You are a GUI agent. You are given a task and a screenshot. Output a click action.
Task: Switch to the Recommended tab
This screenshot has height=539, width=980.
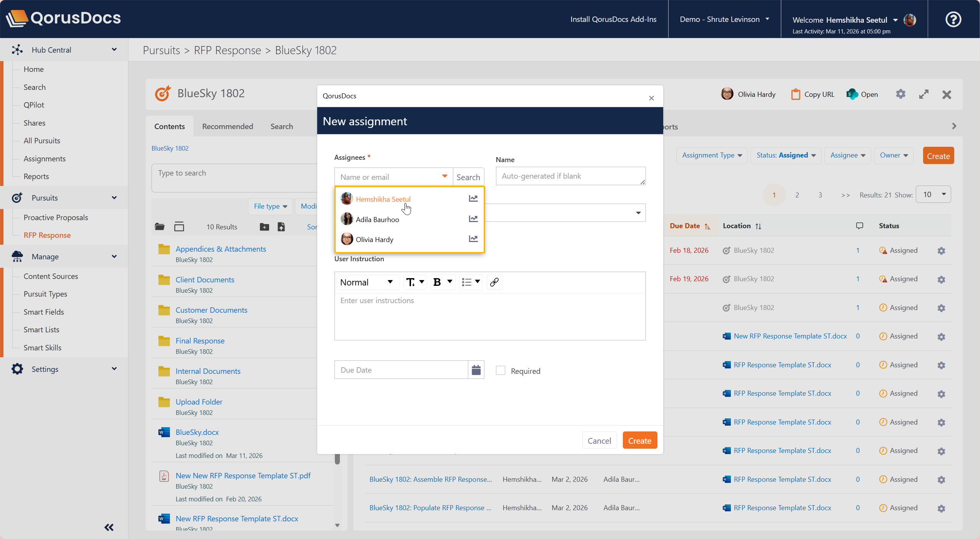pos(227,126)
